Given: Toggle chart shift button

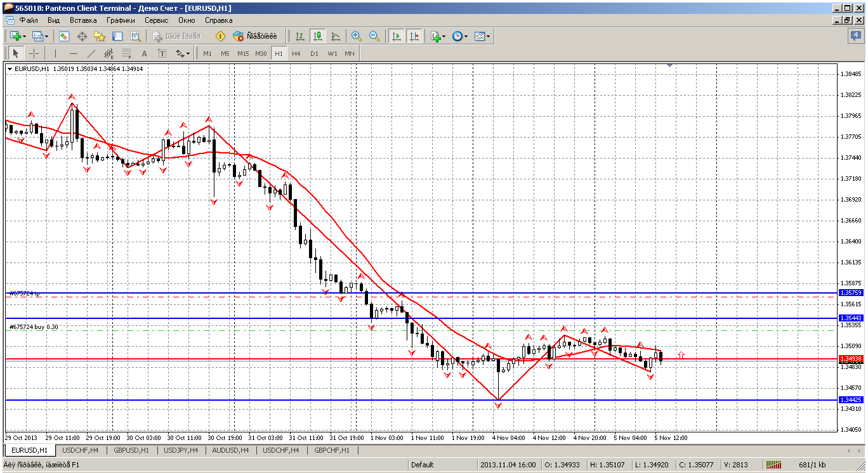Looking at the screenshot, I should click(414, 37).
